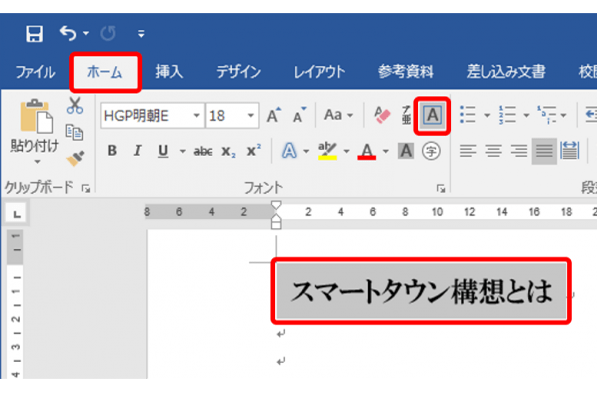The image size is (597, 398).
Task: Save the document with the floppy icon
Action: tap(34, 34)
